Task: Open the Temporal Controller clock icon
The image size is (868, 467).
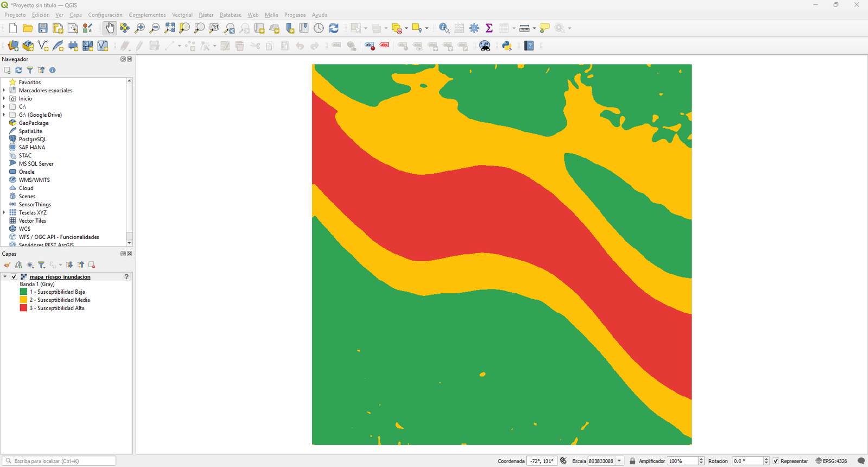Action: 319,28
